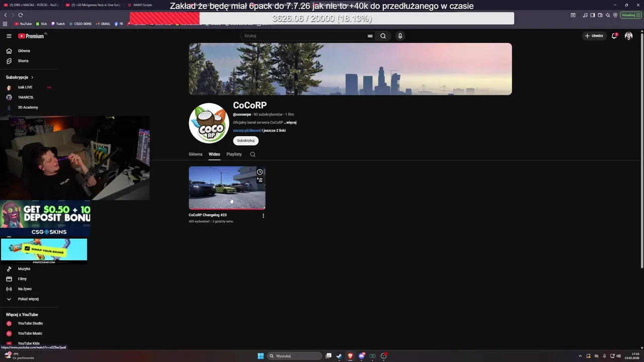The image size is (644, 362).
Task: Expand Pokaż więcej in the sidebar
Action: click(x=28, y=299)
